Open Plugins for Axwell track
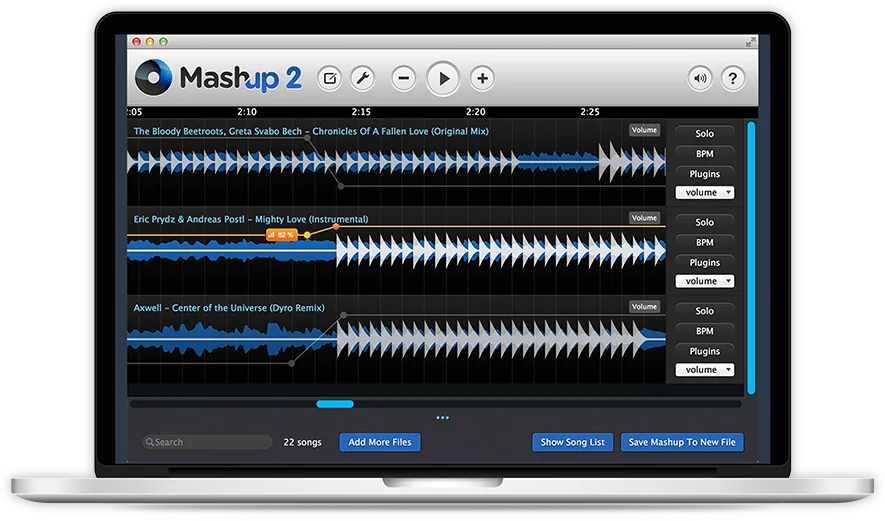 coord(704,351)
